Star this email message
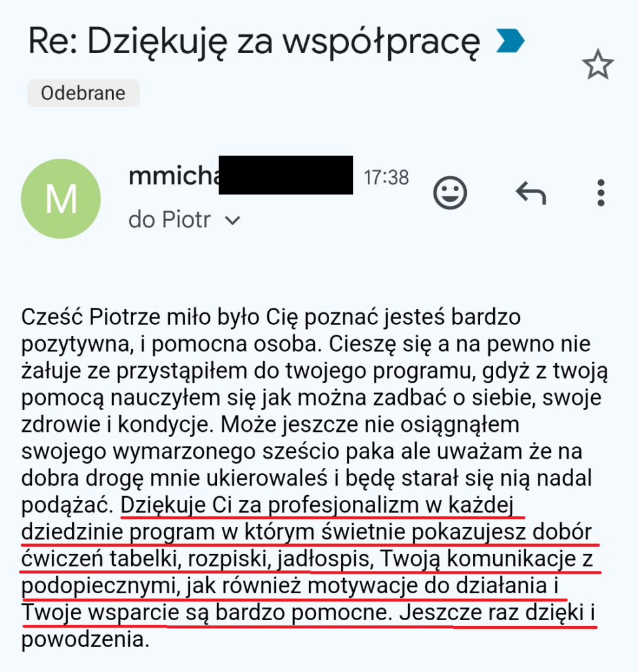This screenshot has width=644, height=672. click(597, 66)
